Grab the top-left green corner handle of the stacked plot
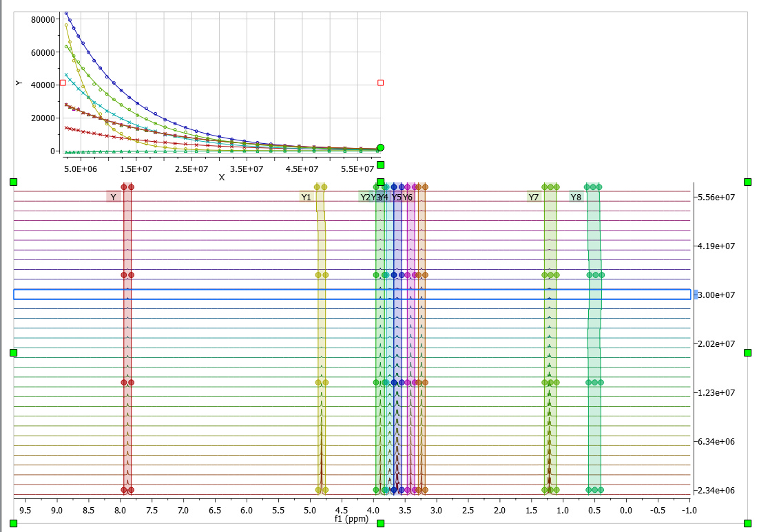The image size is (759, 532). coord(13,182)
